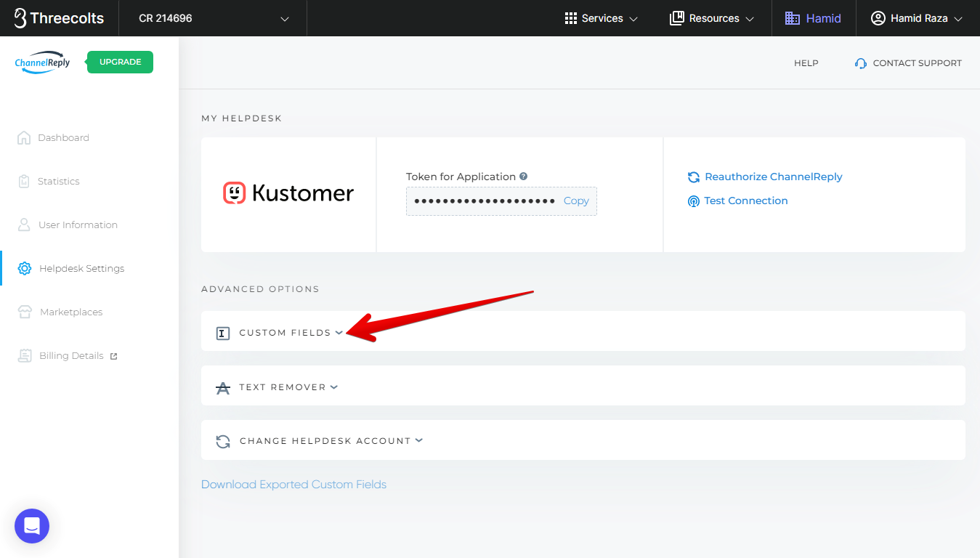Image resolution: width=980 pixels, height=558 pixels.
Task: Click the Help link
Action: [806, 63]
